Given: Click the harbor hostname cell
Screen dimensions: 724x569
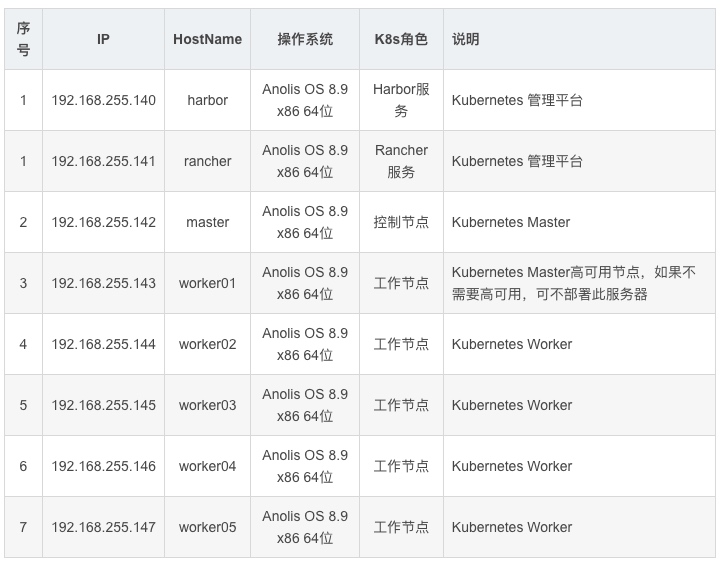Looking at the screenshot, I should tap(207, 100).
